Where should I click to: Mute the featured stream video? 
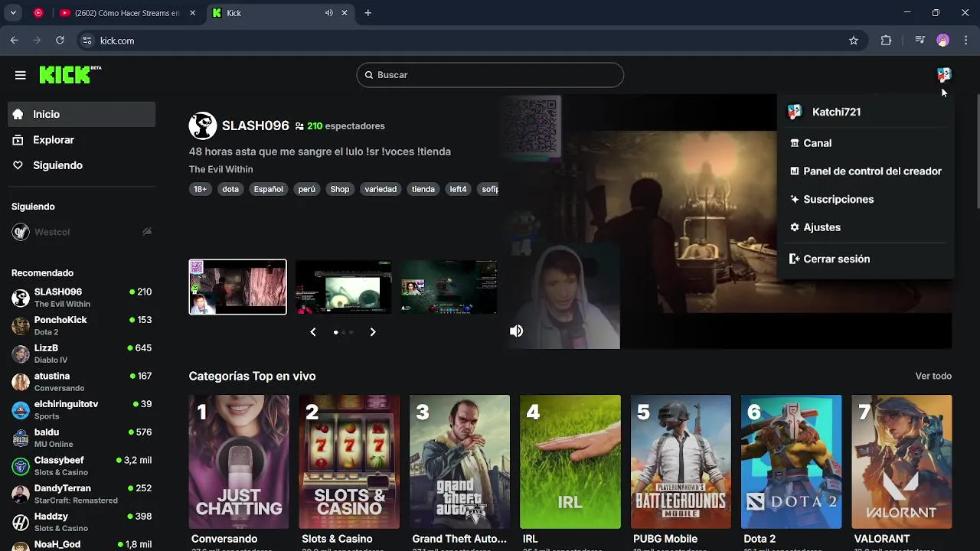click(x=517, y=331)
